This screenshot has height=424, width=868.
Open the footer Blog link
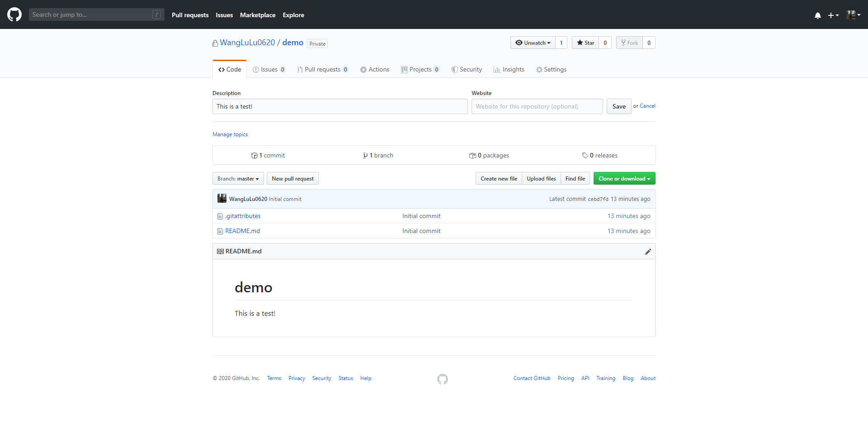[x=628, y=378]
